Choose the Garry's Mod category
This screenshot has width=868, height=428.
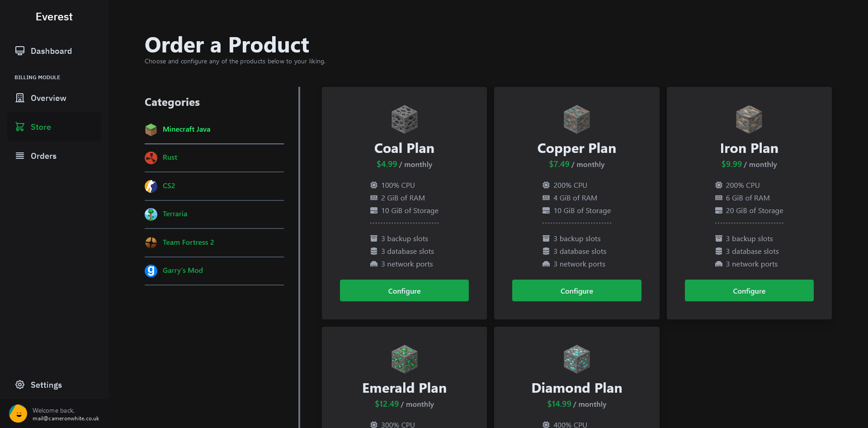[214, 271]
